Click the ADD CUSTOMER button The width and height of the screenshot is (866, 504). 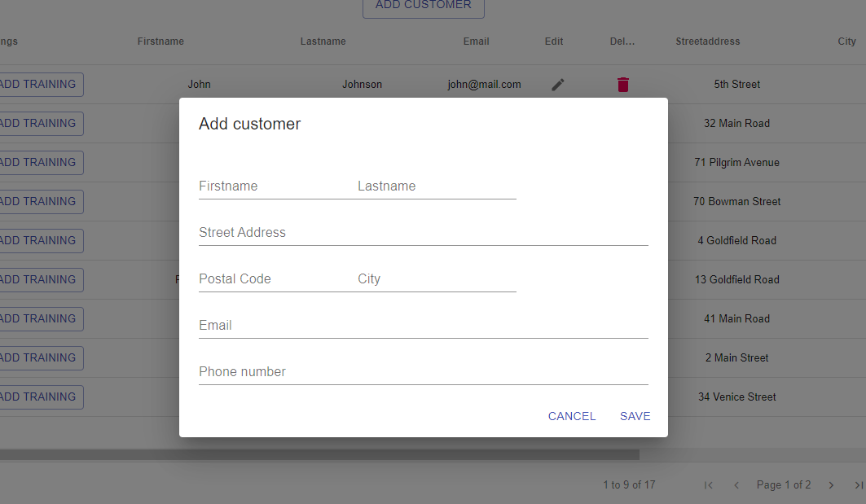(x=424, y=6)
